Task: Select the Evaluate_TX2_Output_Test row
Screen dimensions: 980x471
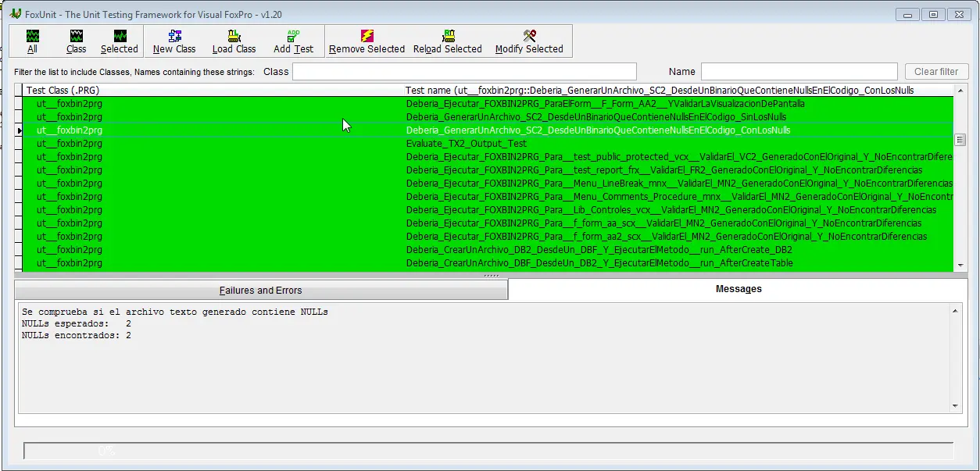Action: (x=466, y=144)
